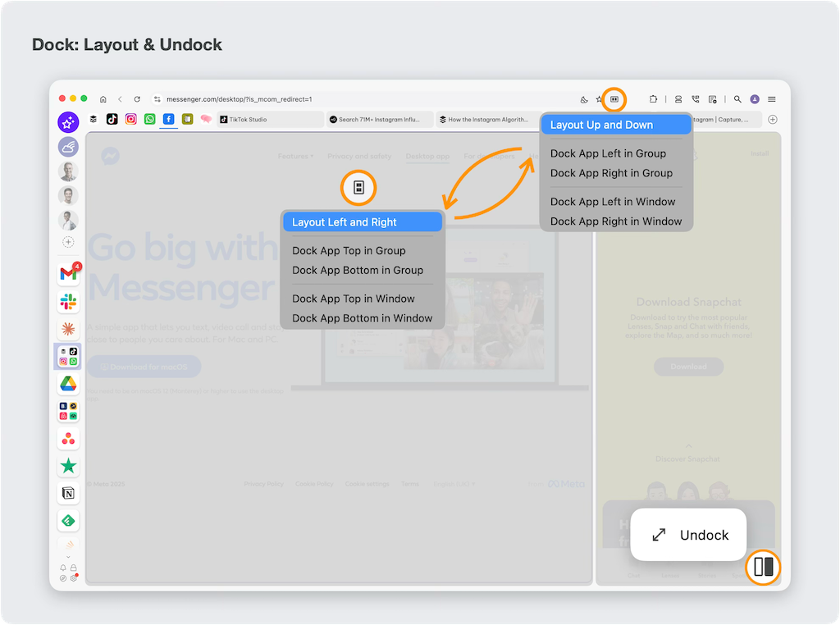Open the Notion app icon
Screen dimensions: 840x625
68,493
